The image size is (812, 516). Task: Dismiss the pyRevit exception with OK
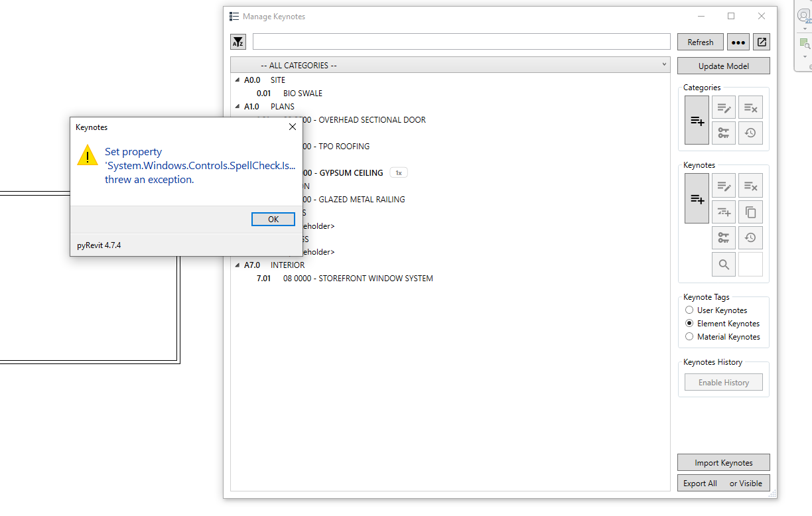[x=273, y=219]
